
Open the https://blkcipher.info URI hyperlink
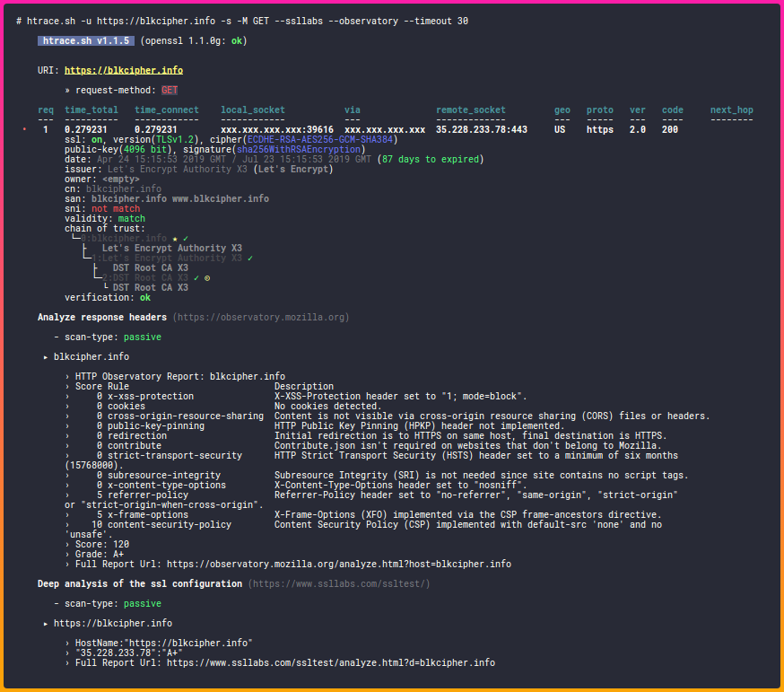click(124, 70)
